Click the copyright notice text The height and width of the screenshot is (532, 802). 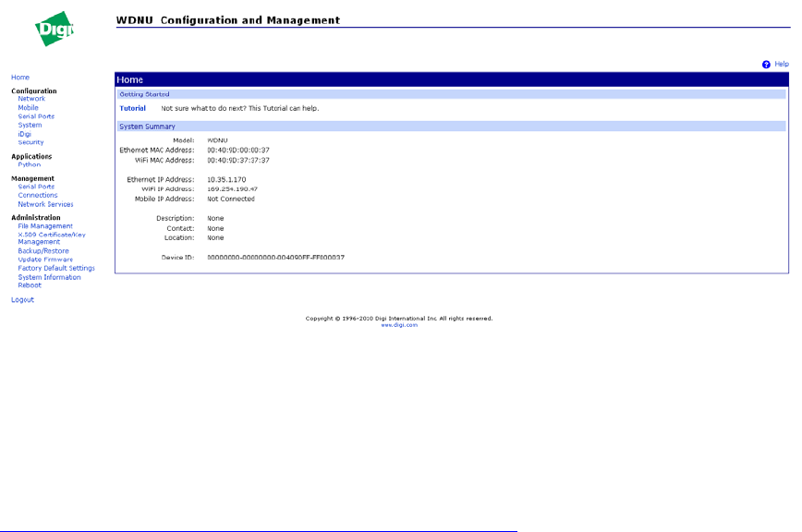(x=399, y=319)
